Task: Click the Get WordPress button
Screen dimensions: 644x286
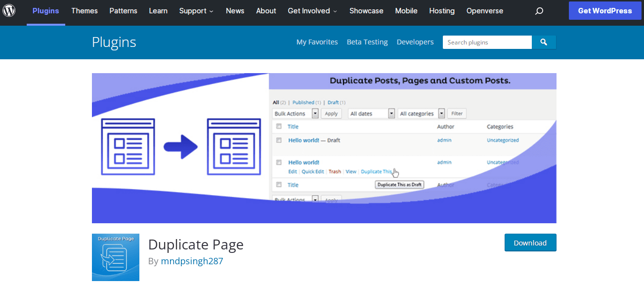Action: tap(604, 11)
